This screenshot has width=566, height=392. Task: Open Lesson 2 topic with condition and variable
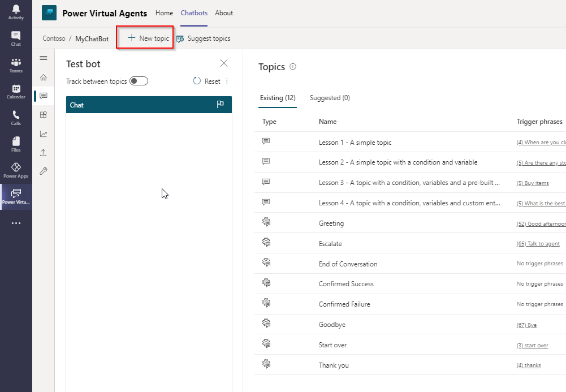point(398,162)
